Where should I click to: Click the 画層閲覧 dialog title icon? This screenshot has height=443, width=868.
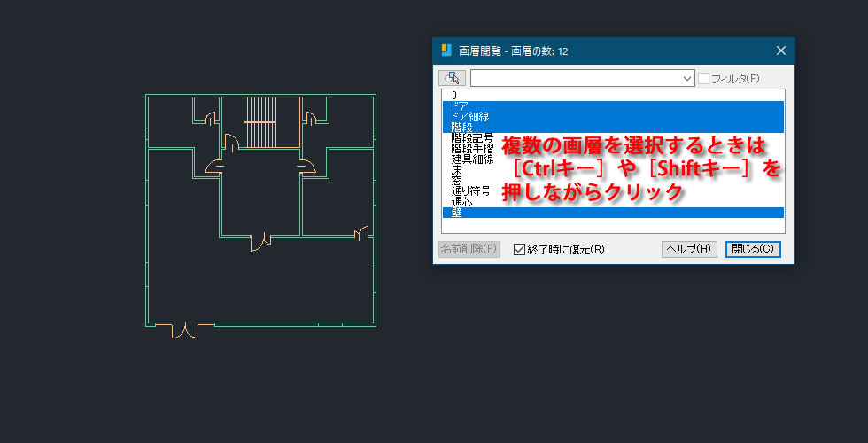click(x=446, y=51)
